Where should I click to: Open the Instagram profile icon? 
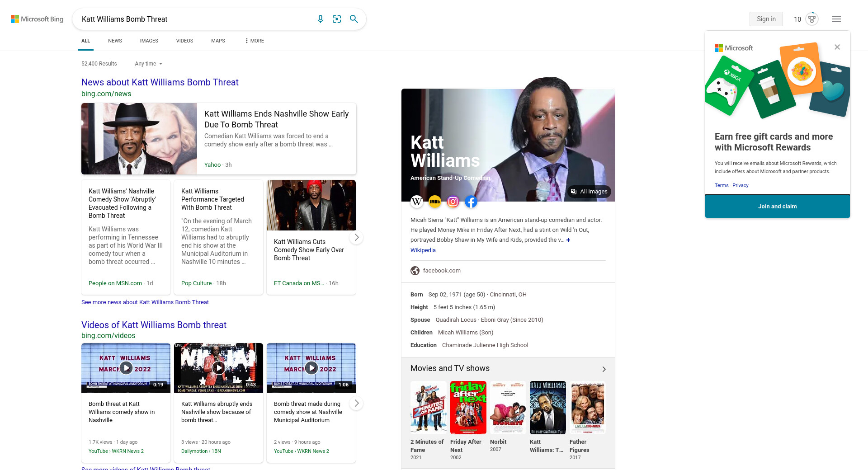[x=453, y=202]
